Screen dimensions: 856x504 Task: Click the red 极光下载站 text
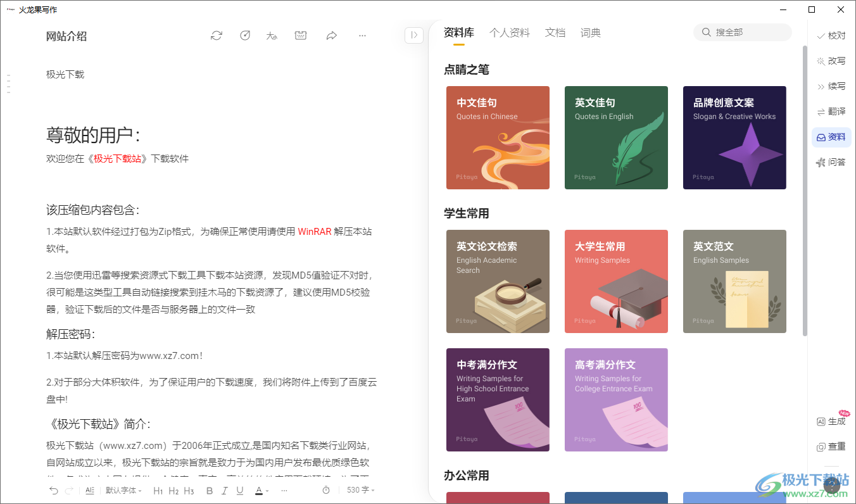(118, 158)
